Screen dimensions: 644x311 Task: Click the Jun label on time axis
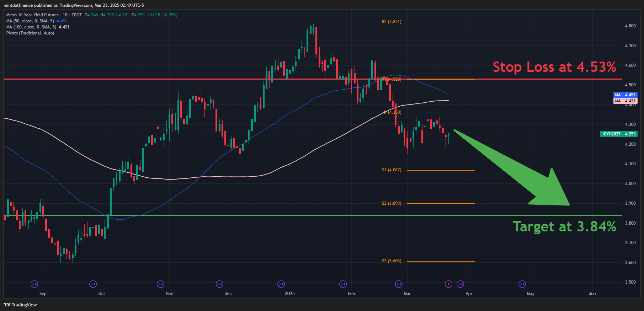click(592, 294)
